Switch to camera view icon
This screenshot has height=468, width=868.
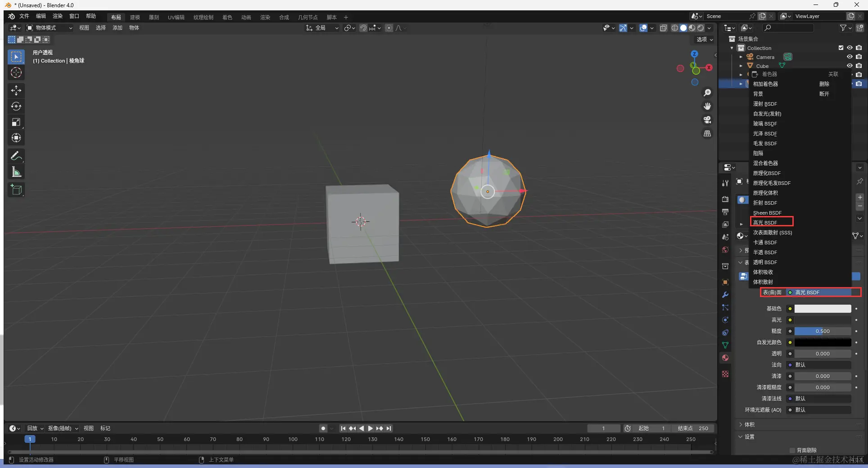pos(707,120)
